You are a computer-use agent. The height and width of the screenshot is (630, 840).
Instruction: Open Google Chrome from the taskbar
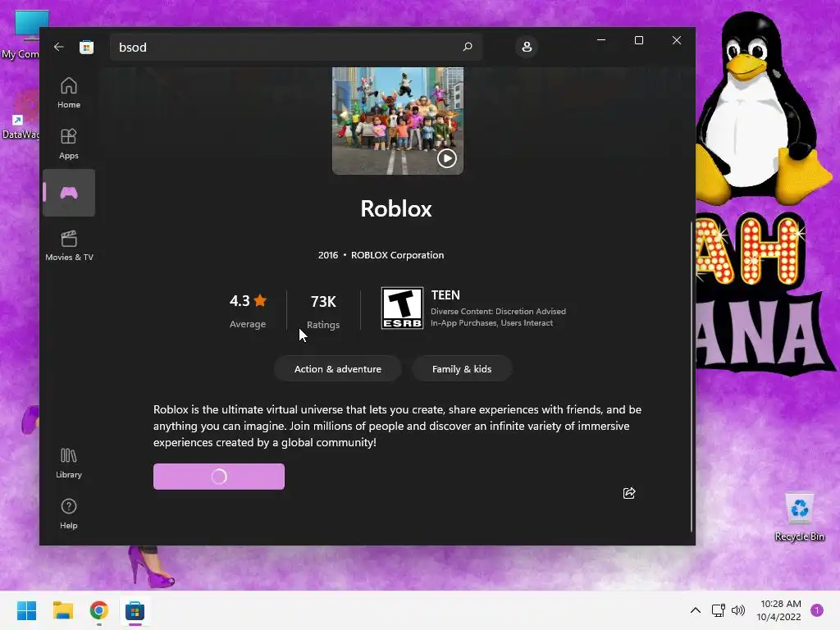(x=99, y=610)
